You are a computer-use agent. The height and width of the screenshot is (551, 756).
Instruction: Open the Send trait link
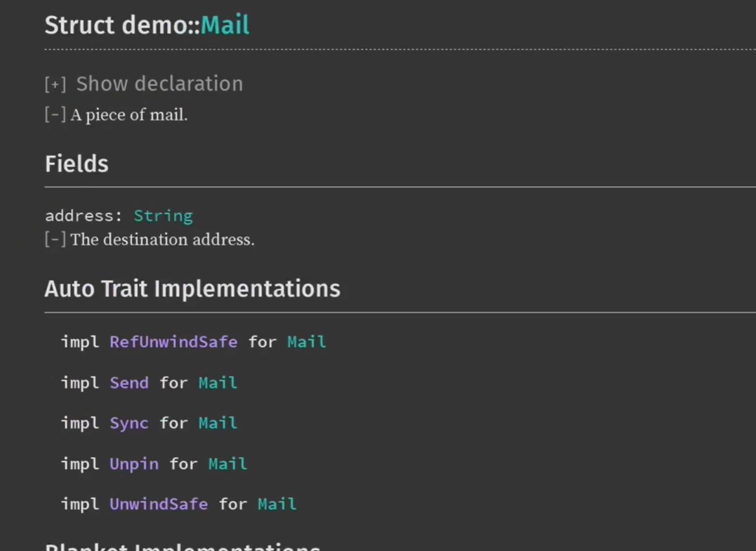tap(129, 383)
